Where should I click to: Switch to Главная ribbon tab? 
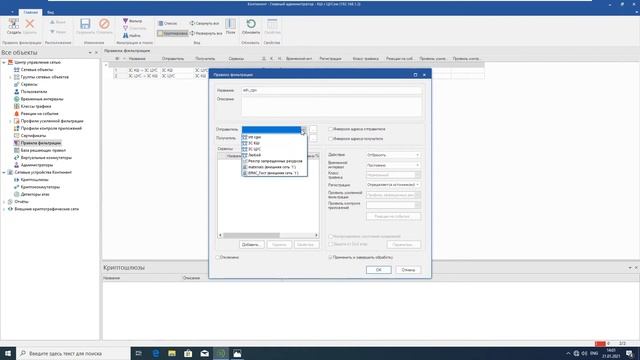click(x=31, y=12)
